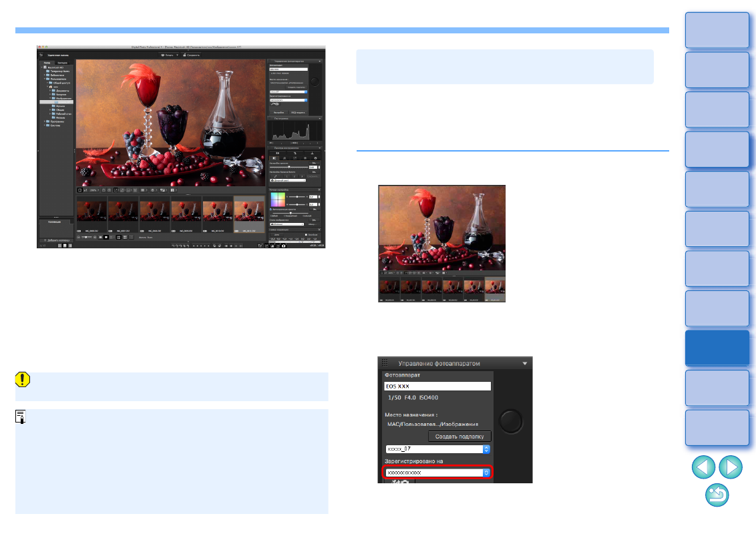This screenshot has width=756, height=534.
Task: Click the minus thumbnail-size icon below DPP filmstrip
Action: point(79,237)
